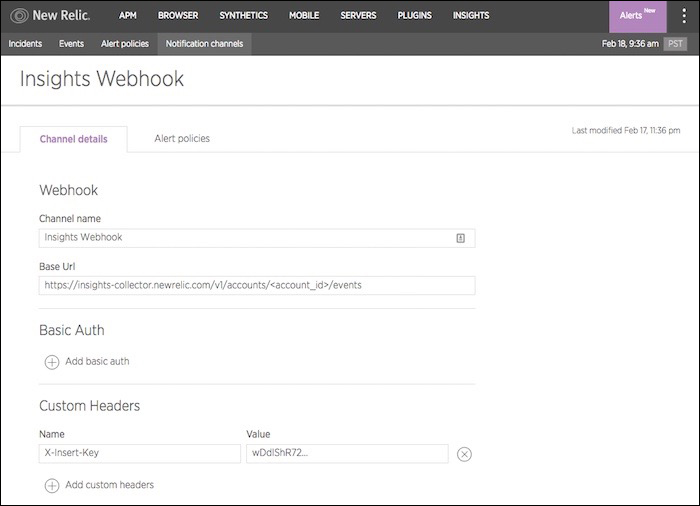Image resolution: width=700 pixels, height=506 pixels.
Task: Click the Add custom headers link
Action: click(x=109, y=485)
